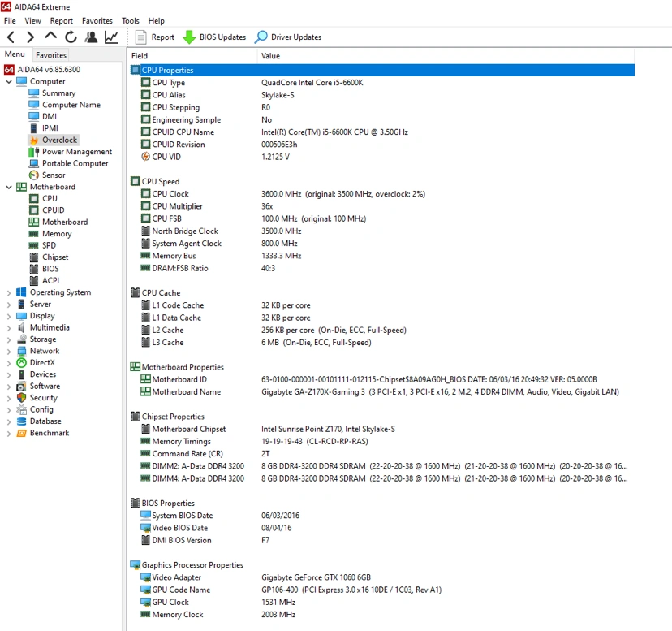The image size is (672, 631).
Task: Go up one level with the up arrow icon
Action: (x=50, y=36)
